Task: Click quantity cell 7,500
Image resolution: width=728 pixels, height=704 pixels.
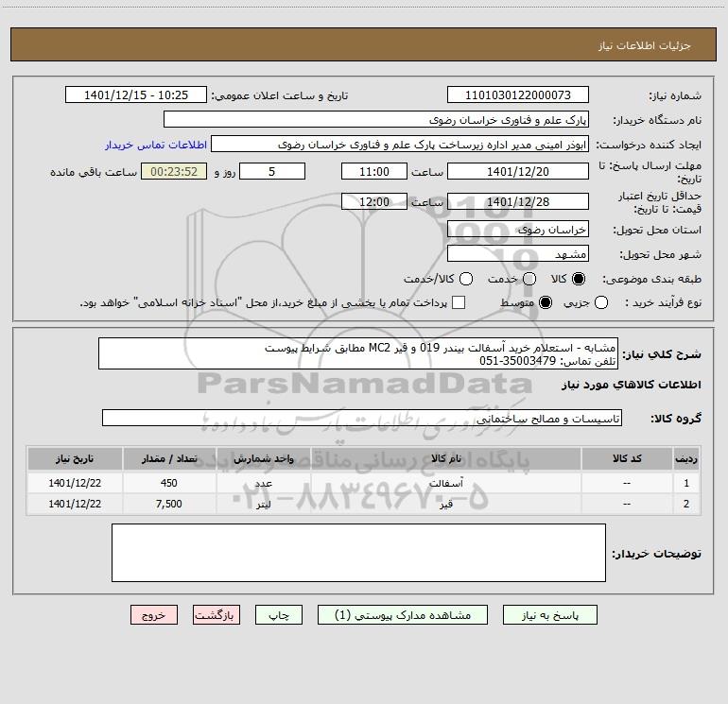Action: point(169,504)
